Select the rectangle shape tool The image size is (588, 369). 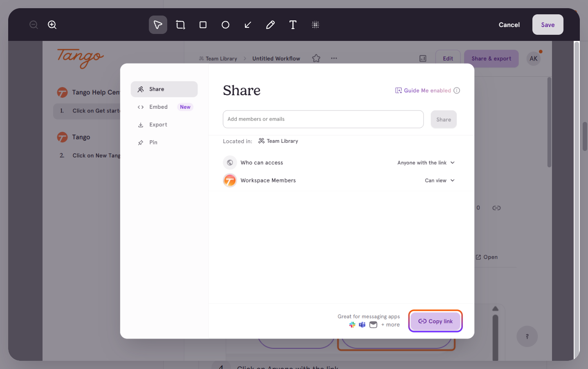pos(203,25)
